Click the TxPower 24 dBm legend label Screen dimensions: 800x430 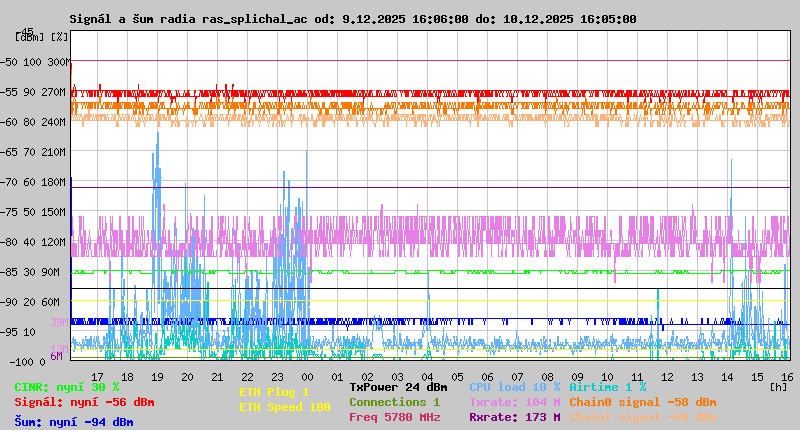[398, 387]
